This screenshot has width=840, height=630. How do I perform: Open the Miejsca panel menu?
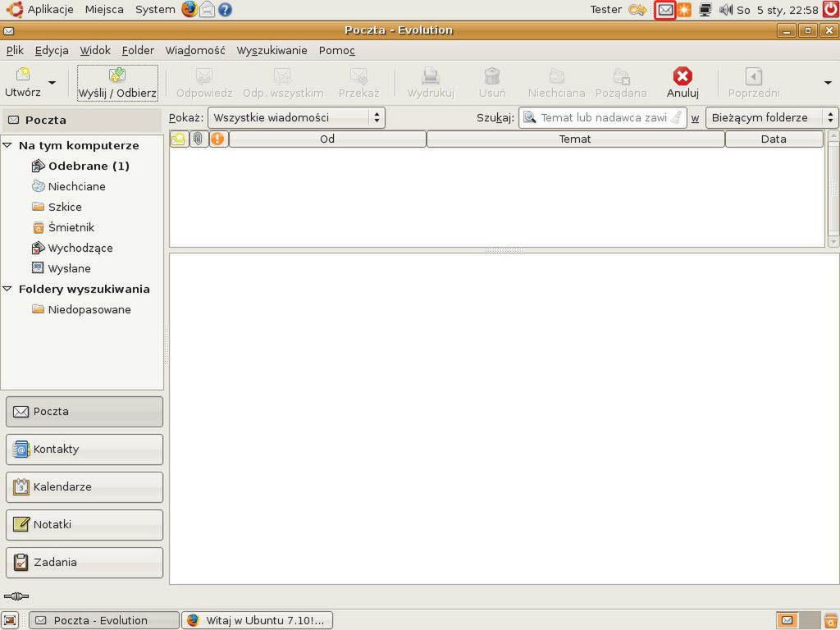click(x=104, y=10)
